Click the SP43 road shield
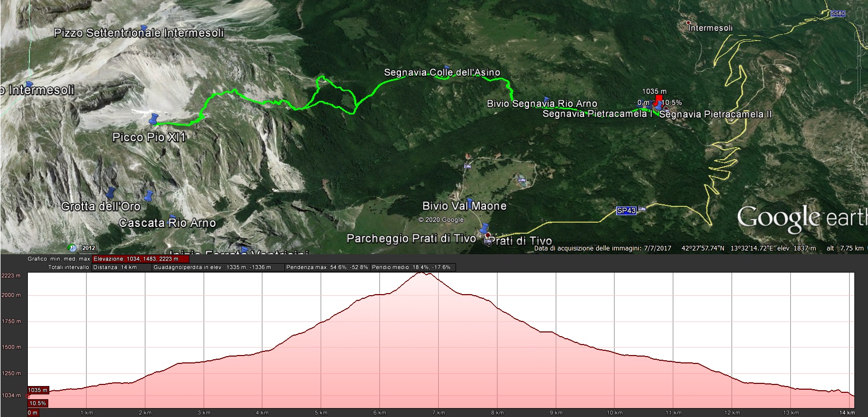The height and width of the screenshot is (417, 868). [x=626, y=211]
